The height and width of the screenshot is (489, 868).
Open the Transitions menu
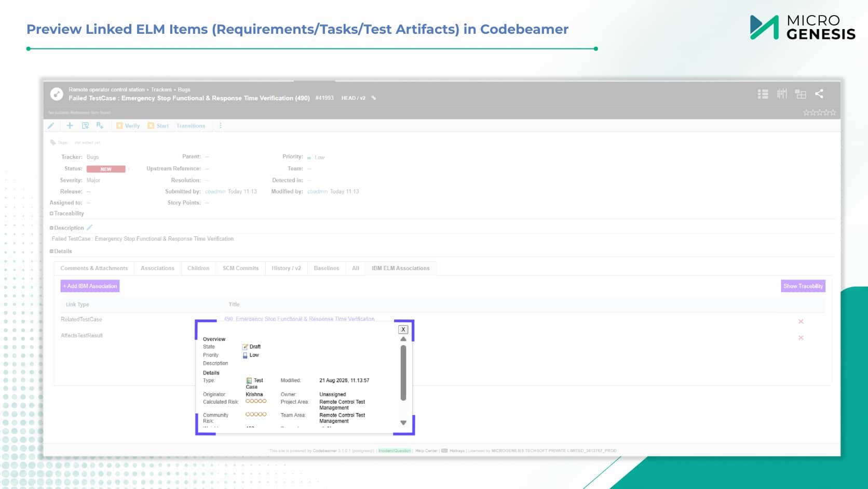[191, 126]
